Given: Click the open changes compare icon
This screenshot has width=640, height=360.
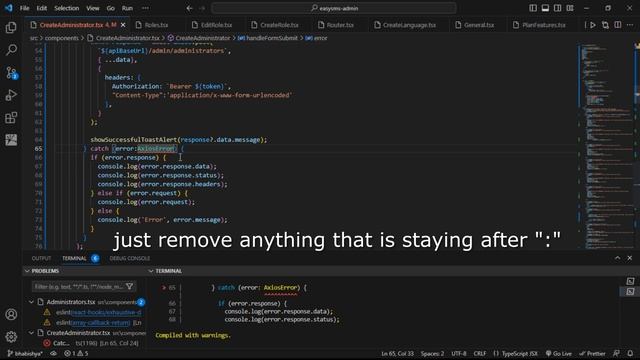Looking at the screenshot, I should 605,25.
